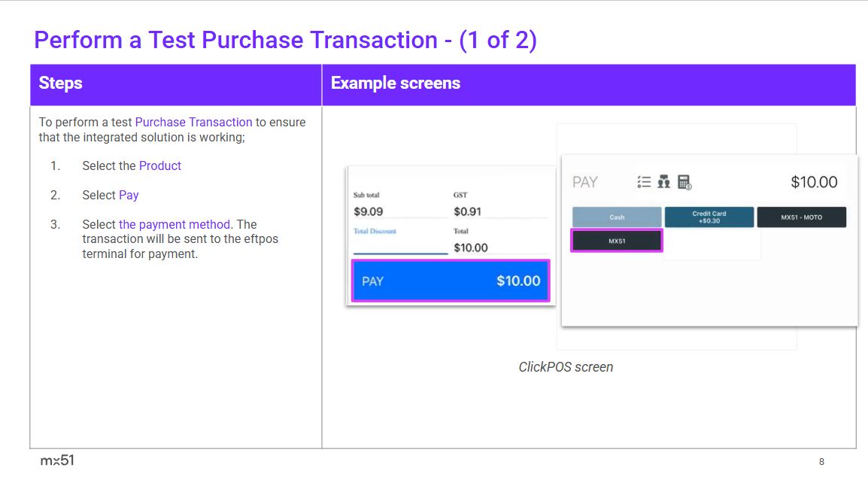Click the two-person customer icon

[663, 181]
